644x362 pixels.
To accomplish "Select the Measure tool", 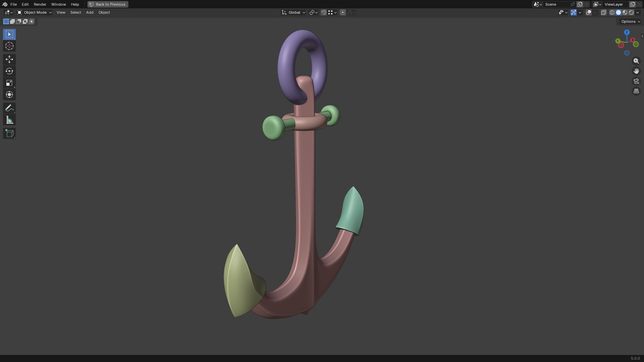I will click(9, 120).
